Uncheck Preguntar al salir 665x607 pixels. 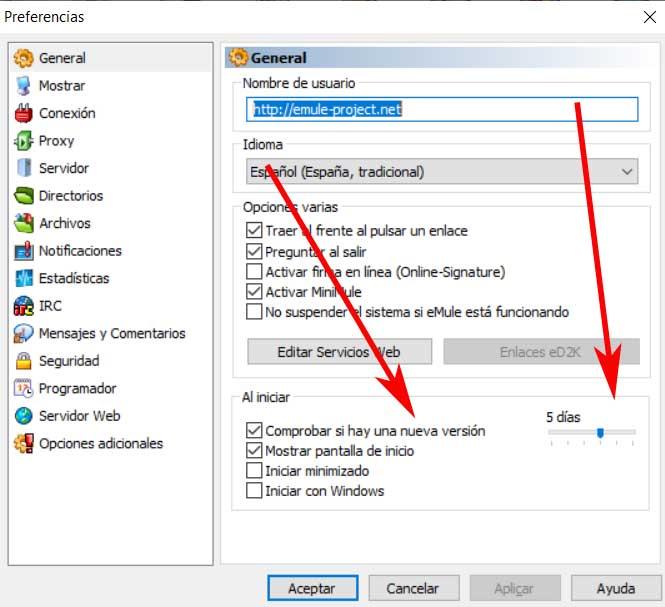click(x=254, y=251)
